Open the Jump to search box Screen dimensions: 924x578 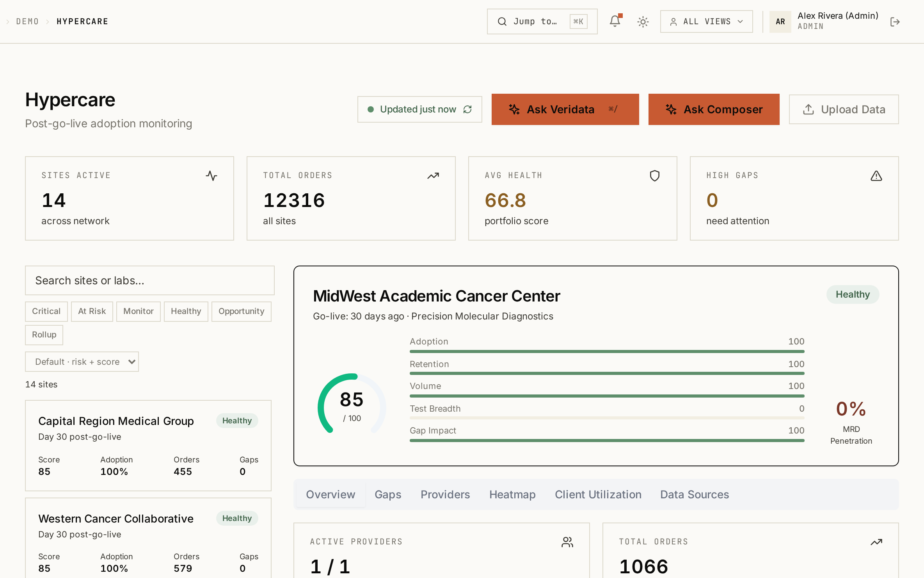click(542, 21)
